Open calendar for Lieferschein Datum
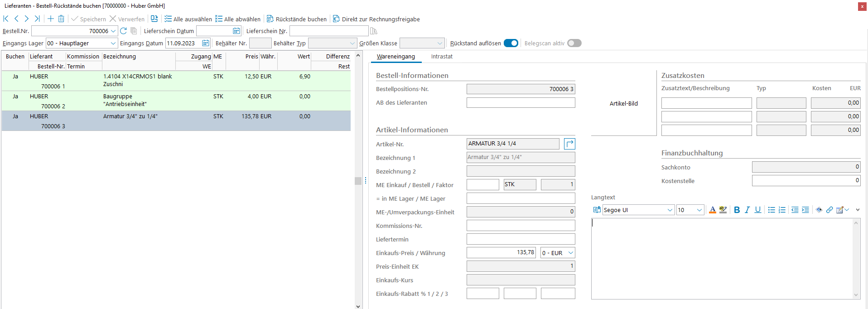This screenshot has height=309, width=868. coord(236,31)
